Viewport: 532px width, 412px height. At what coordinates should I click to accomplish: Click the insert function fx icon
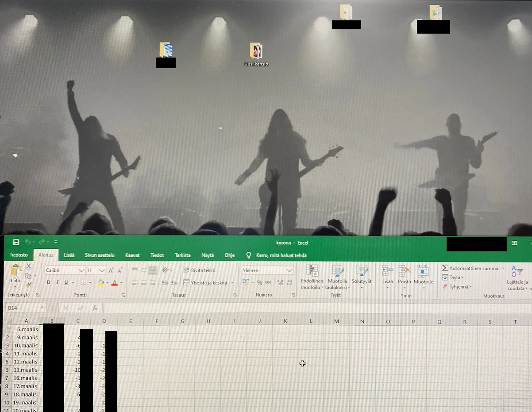click(95, 308)
